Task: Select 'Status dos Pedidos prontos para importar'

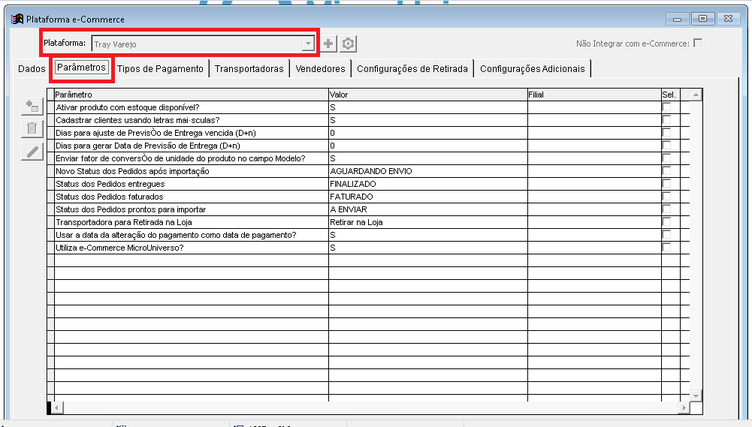Action: [191, 209]
